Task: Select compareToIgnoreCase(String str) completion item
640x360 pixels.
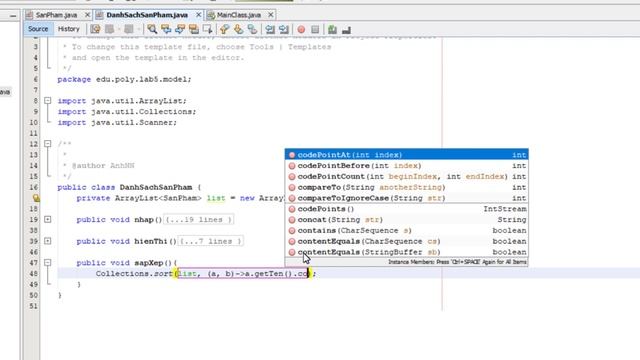Action: click(x=407, y=198)
